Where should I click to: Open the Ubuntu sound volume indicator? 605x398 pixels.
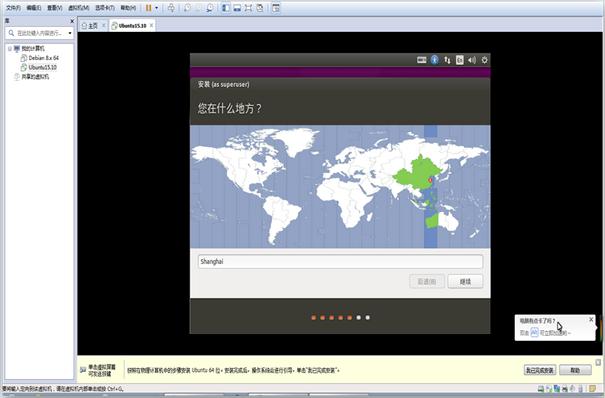[472, 60]
